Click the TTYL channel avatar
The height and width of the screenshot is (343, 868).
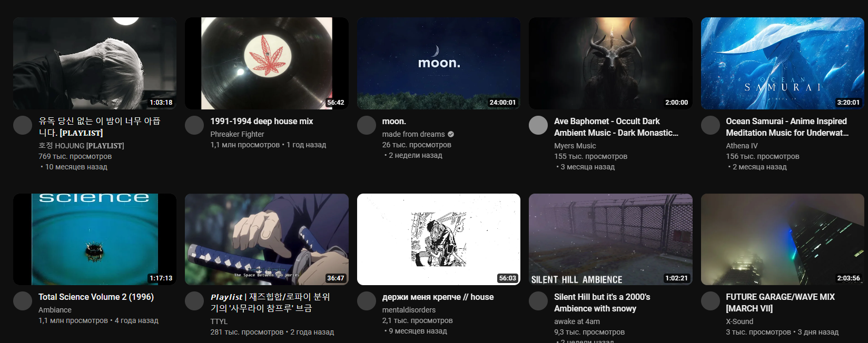[194, 301]
